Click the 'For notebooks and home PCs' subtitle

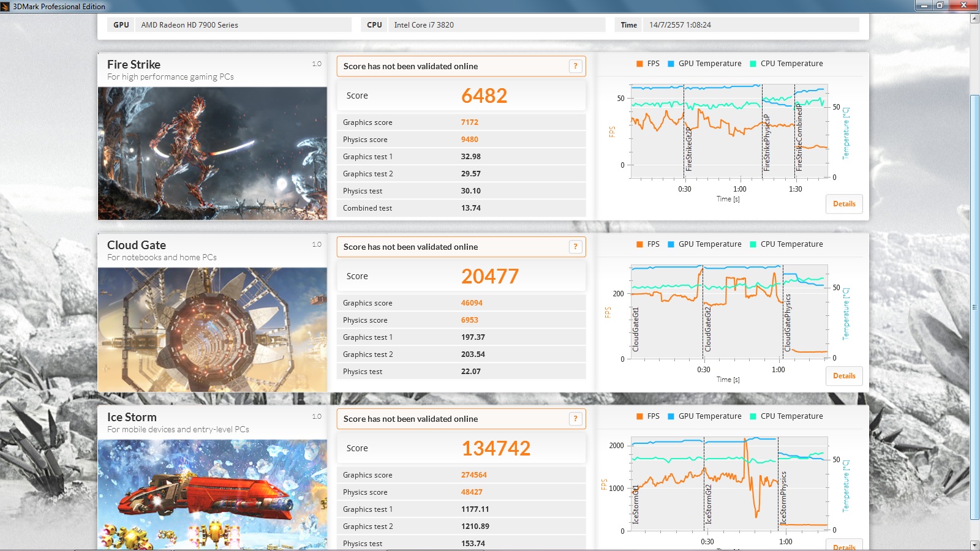pos(162,258)
